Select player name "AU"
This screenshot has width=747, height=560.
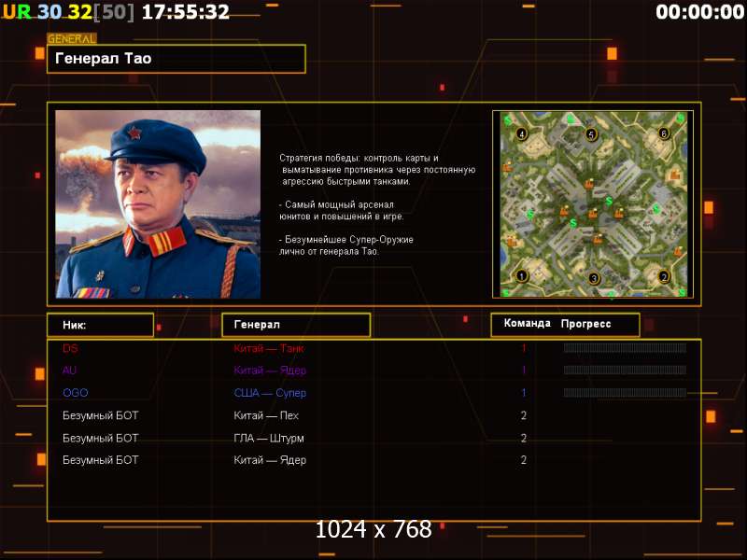coord(69,370)
